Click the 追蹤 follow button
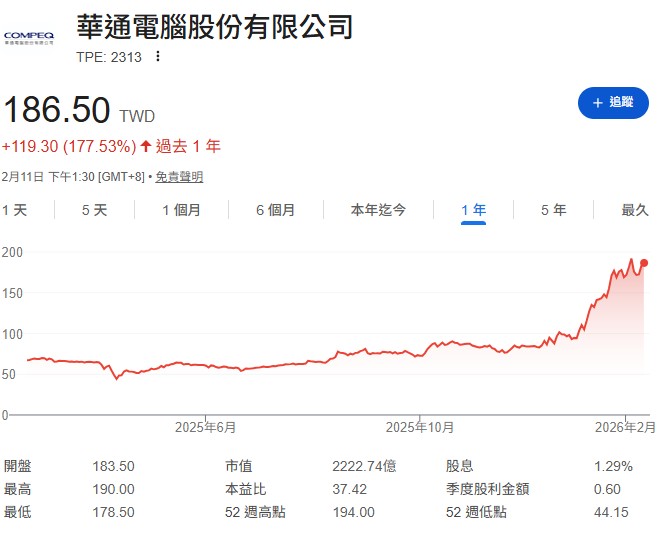The height and width of the screenshot is (537, 657). tap(613, 103)
